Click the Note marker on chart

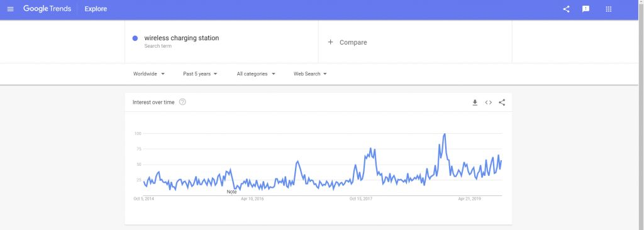[x=231, y=192]
